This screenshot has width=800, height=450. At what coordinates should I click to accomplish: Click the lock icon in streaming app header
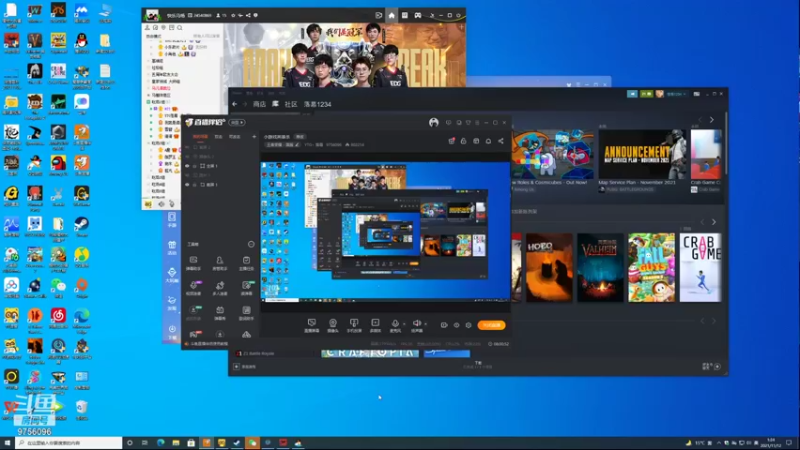463,141
